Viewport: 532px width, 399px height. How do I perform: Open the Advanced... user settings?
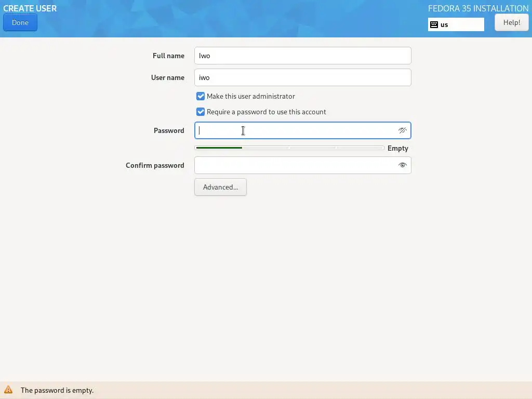tap(220, 187)
